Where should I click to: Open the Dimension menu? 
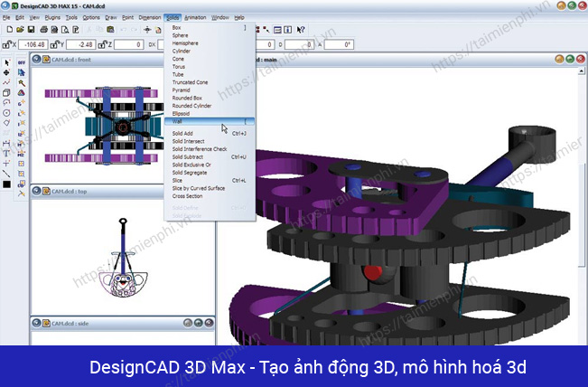(149, 18)
